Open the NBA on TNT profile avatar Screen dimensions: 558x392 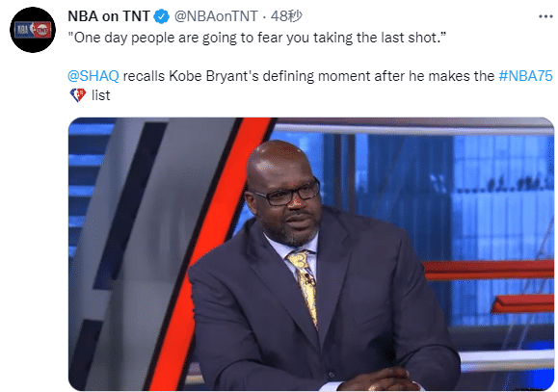[x=33, y=30]
